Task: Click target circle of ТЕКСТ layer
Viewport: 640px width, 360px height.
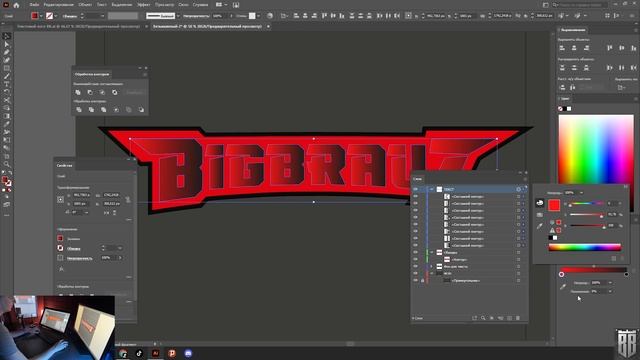Action: [x=519, y=189]
